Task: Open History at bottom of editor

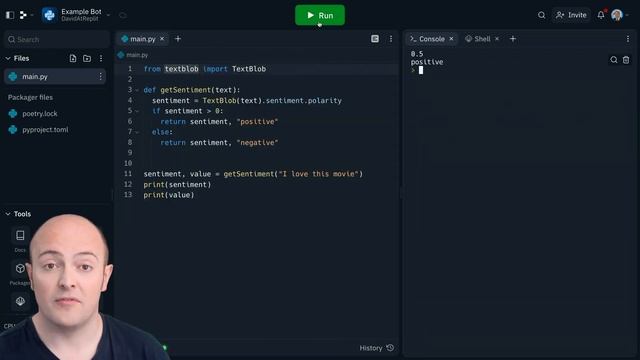Action: (x=376, y=348)
